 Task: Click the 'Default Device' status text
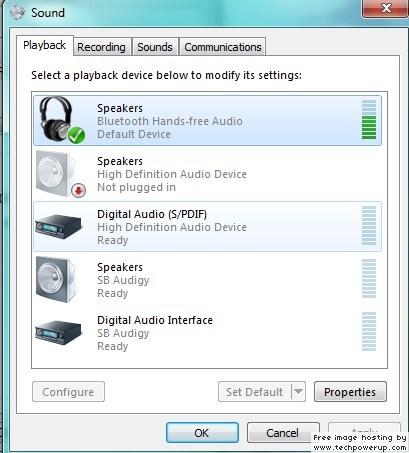134,134
